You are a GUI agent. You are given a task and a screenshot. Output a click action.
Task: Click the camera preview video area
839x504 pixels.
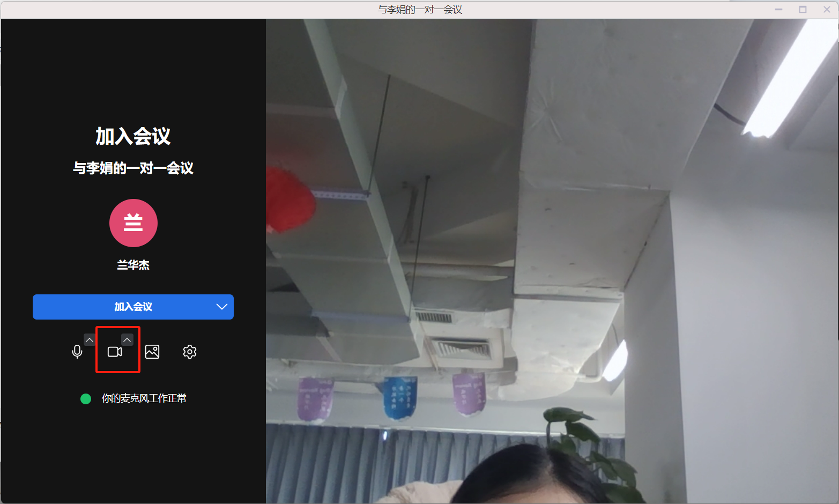pos(552,257)
